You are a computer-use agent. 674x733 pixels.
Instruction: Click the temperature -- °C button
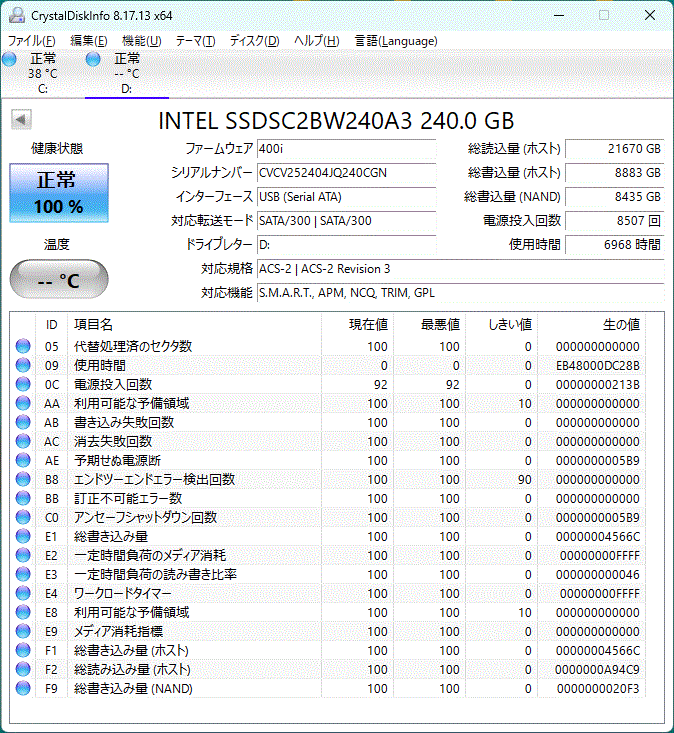[x=59, y=280]
